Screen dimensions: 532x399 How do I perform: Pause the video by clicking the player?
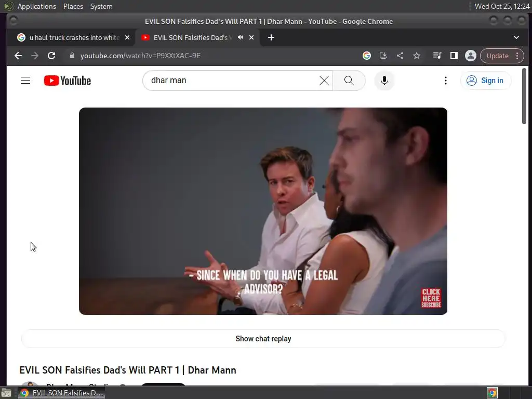point(263,211)
